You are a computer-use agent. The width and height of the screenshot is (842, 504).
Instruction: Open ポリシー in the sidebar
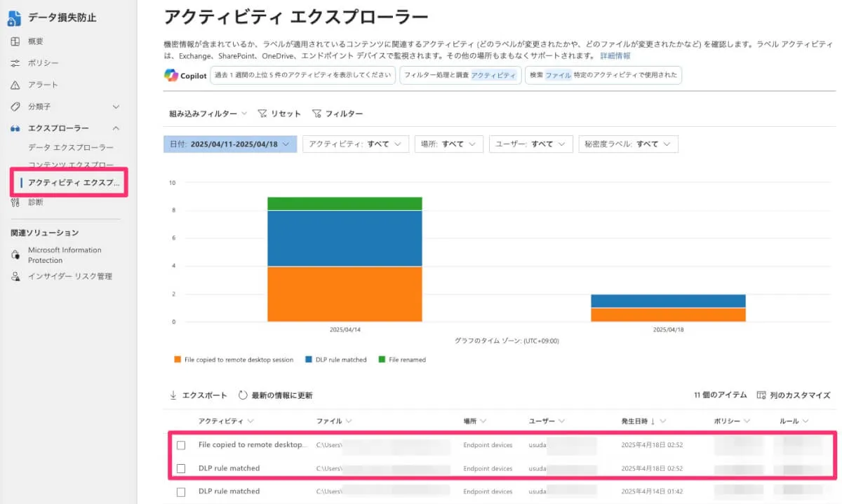[44, 63]
